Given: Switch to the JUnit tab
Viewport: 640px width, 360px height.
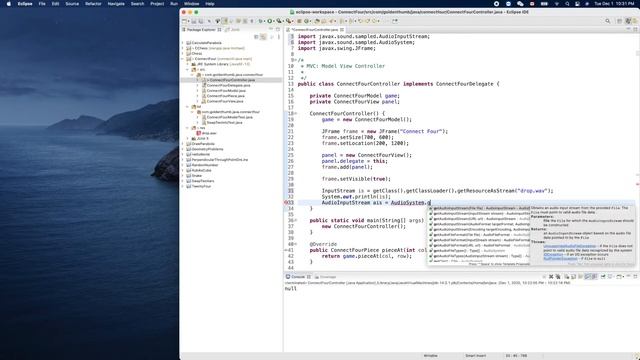Looking at the screenshot, I should [233, 29].
